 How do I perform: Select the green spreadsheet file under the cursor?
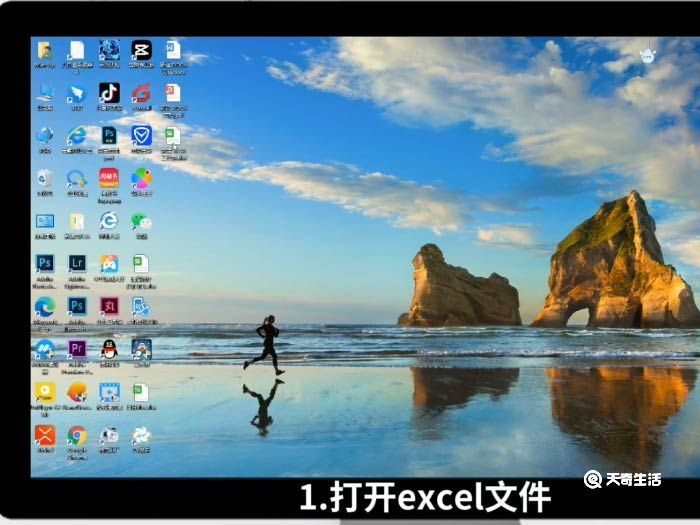pos(173,136)
